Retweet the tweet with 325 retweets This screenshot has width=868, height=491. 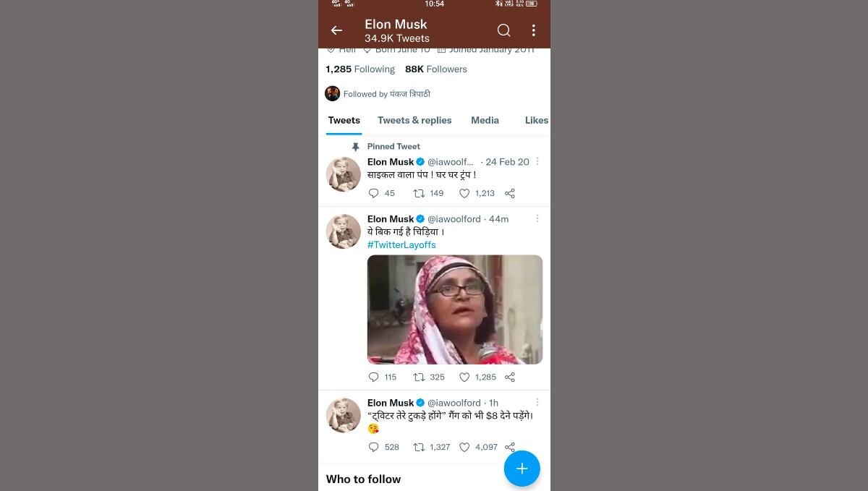pyautogui.click(x=419, y=377)
